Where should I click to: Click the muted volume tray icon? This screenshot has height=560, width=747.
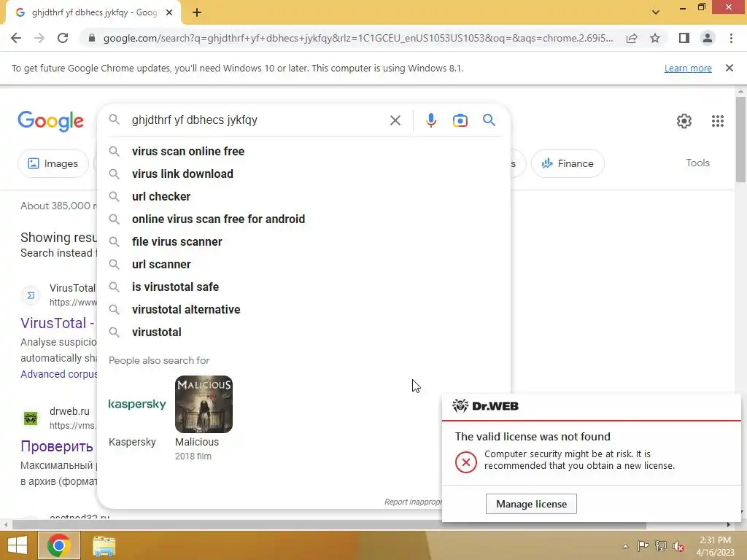678,546
